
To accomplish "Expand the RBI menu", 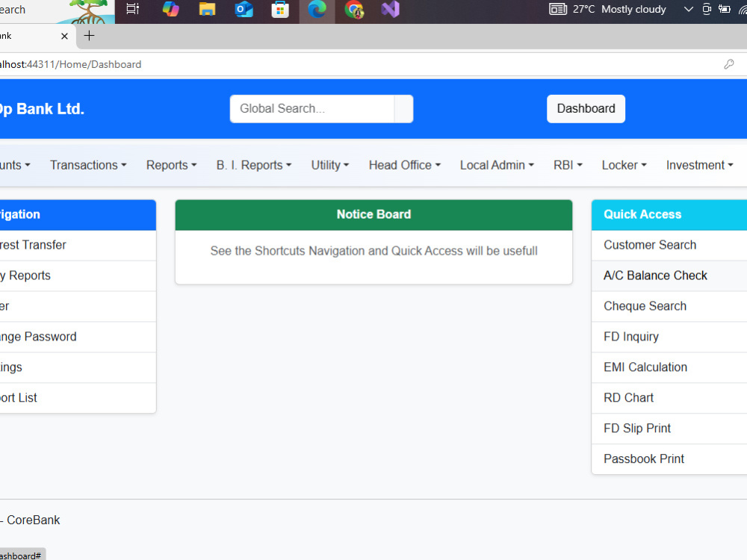I will coord(568,165).
